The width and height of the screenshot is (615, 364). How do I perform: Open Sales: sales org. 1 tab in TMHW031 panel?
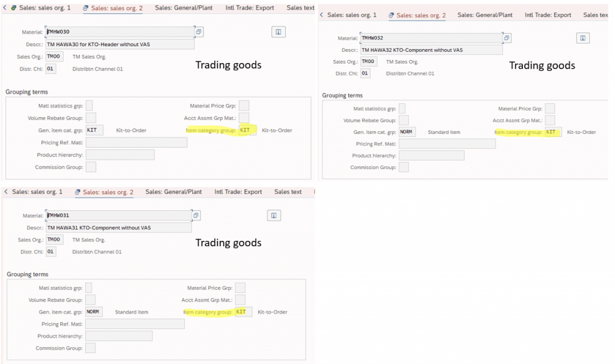37,192
